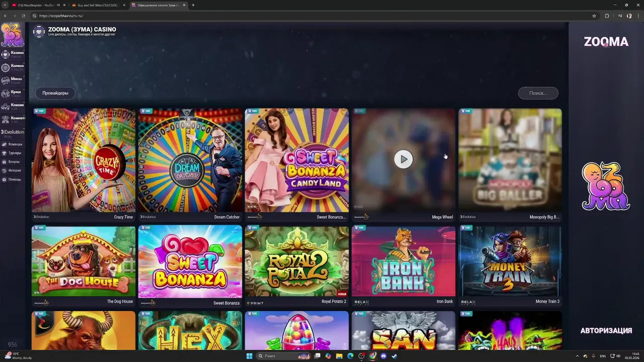The width and height of the screenshot is (644, 362).
Task: Open the browser three-dot menu
Action: [x=638, y=16]
